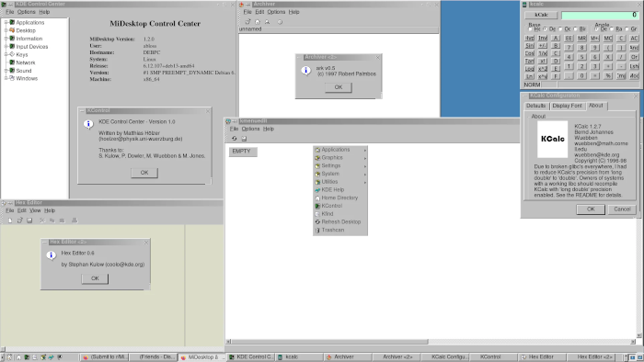Click the Save icon in Hex Editor toolbar
The width and height of the screenshot is (644, 362).
[x=29, y=221]
